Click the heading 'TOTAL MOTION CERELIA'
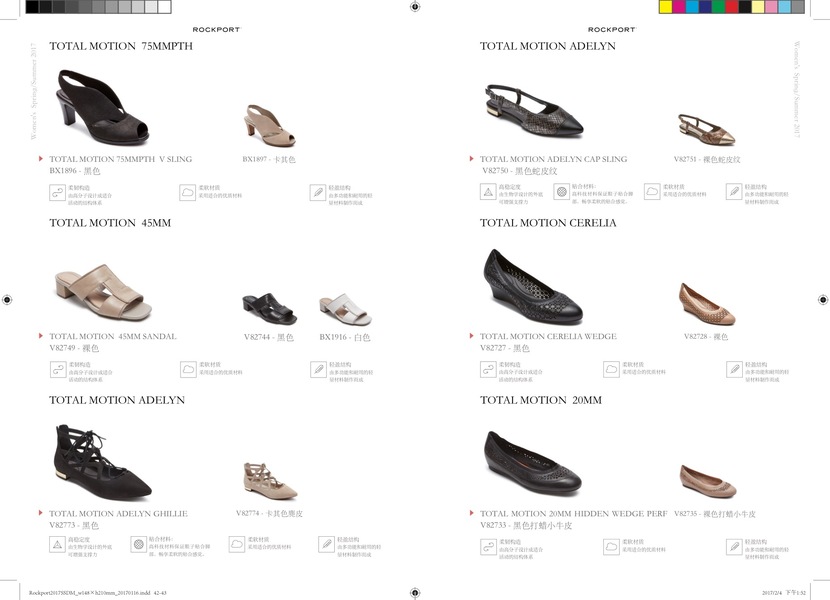The width and height of the screenshot is (830, 600). (x=548, y=223)
